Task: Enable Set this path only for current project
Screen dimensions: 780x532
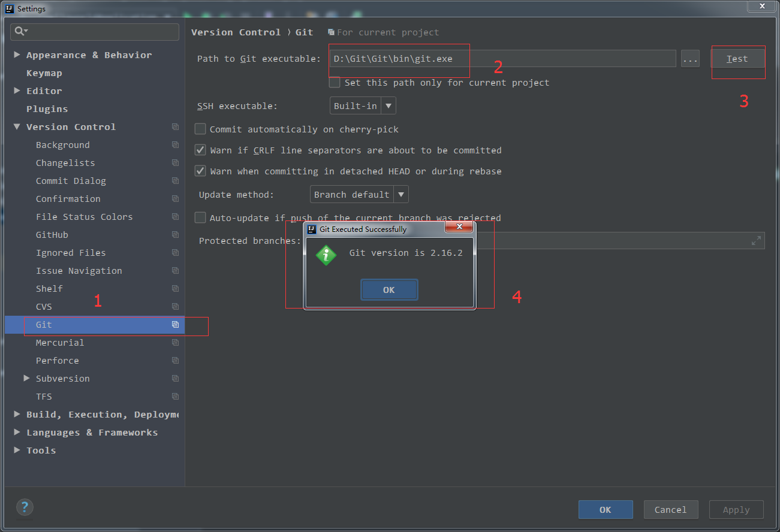Action: point(335,82)
